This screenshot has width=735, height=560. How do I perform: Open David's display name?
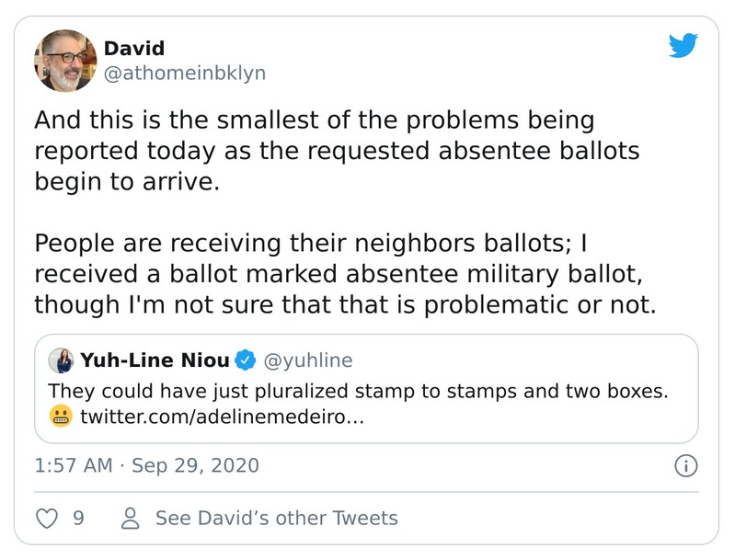tap(133, 48)
